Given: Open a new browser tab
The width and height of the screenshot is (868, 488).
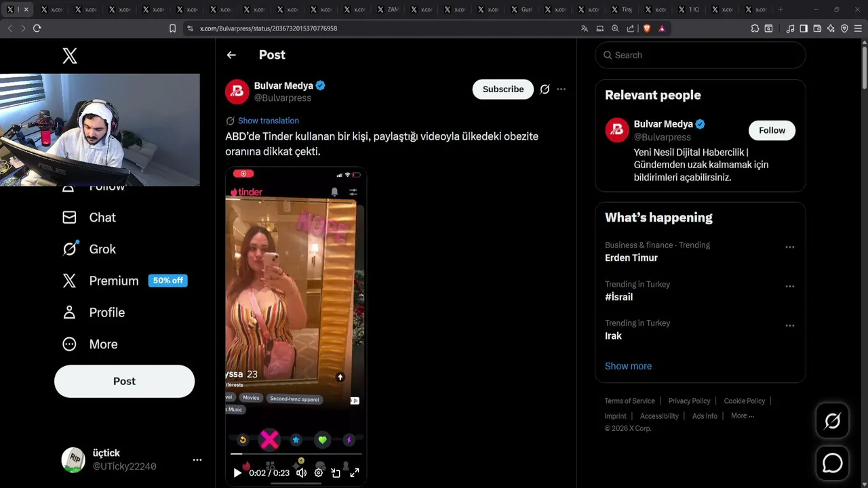Looking at the screenshot, I should (781, 9).
